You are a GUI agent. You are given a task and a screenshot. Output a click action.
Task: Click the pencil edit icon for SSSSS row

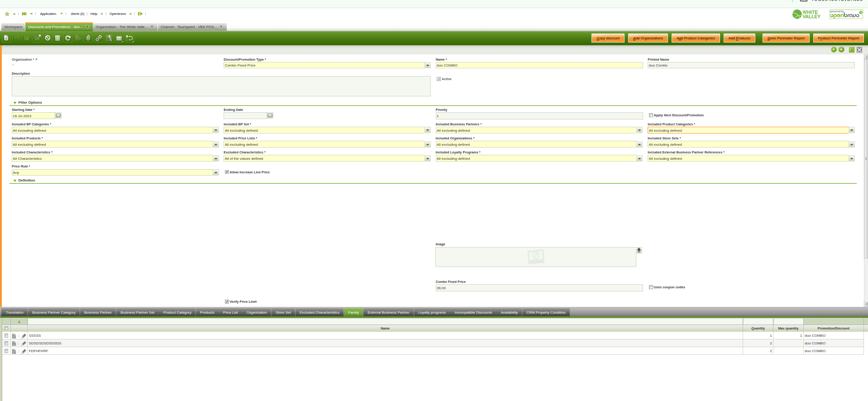24,336
